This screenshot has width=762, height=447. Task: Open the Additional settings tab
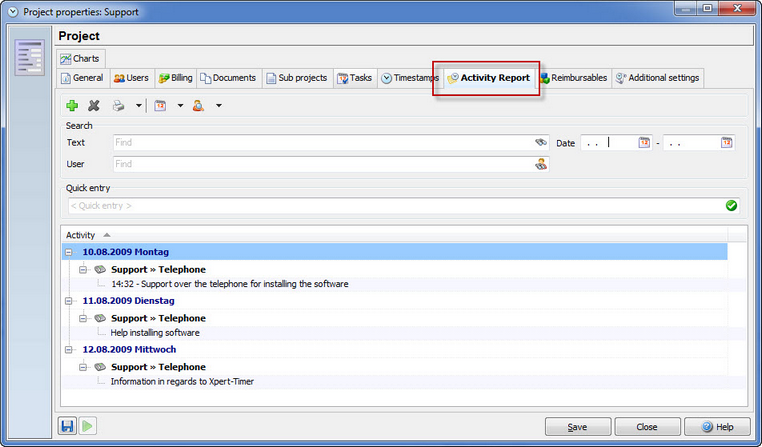point(658,78)
